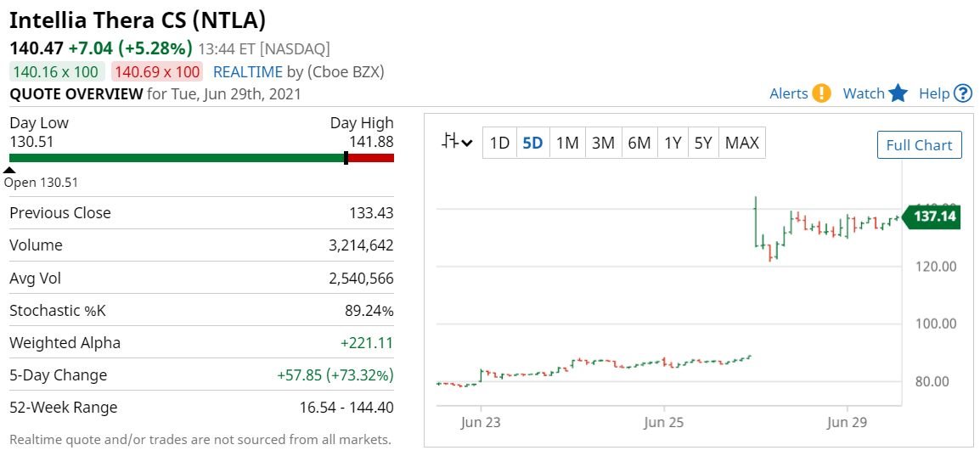The image size is (980, 456).
Task: Click the Jun 23 date label on chart
Action: (x=481, y=423)
